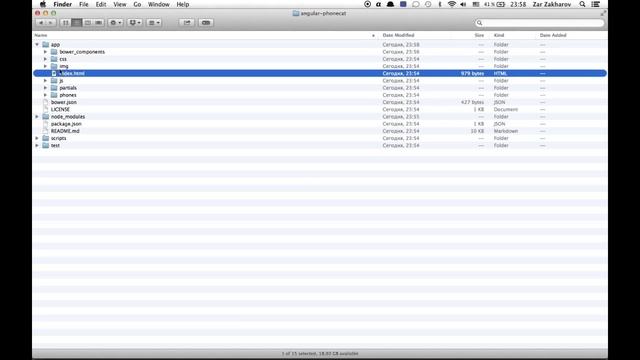The image size is (640, 360).
Task: Select the package.json file icon
Action: [46, 124]
